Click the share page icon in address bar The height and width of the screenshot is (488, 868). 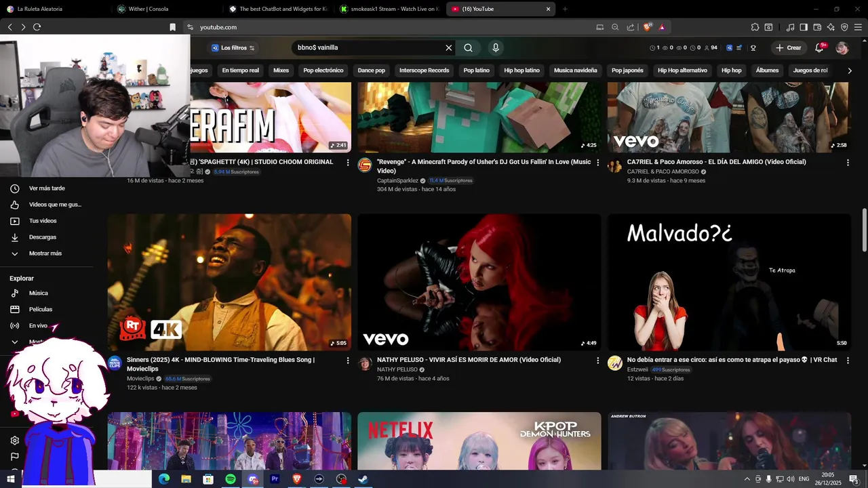[631, 27]
